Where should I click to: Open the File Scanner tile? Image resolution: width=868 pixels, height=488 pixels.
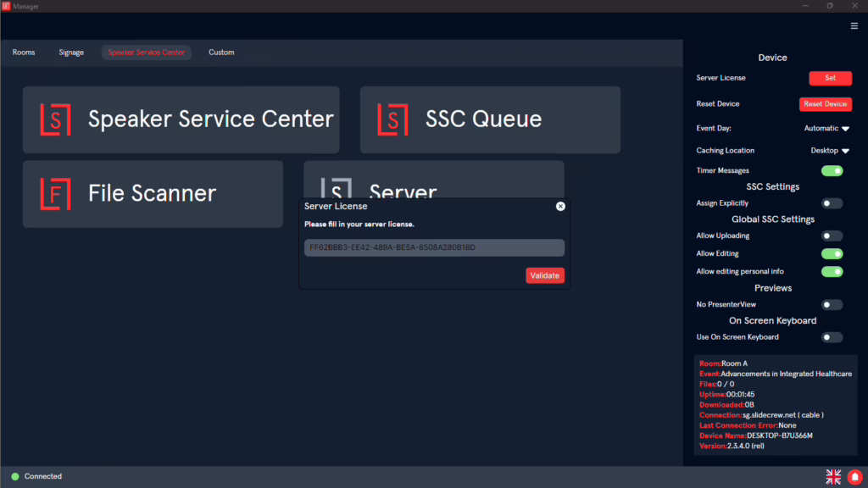click(153, 194)
